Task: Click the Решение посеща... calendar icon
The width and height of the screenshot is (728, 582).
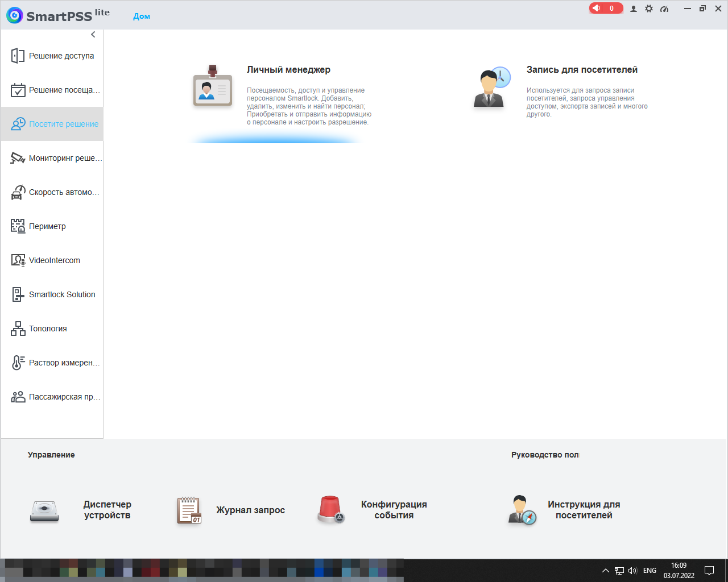Action: pos(18,90)
